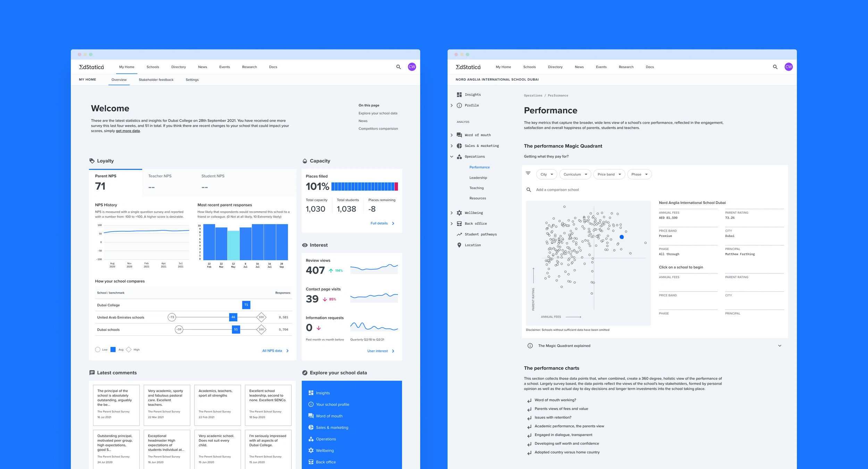Image resolution: width=868 pixels, height=469 pixels.
Task: Open CW user avatar in left window
Action: click(x=412, y=67)
